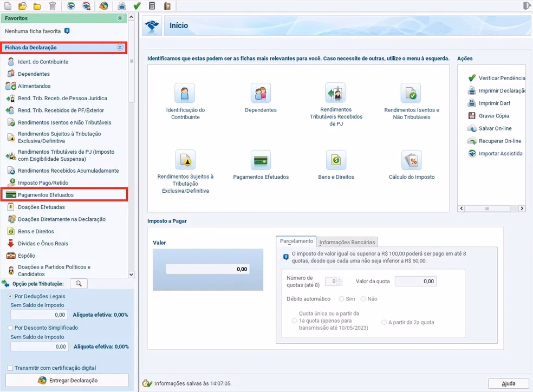Collapse the Fichas da Declaração panel
The width and height of the screenshot is (533, 392).
click(120, 48)
